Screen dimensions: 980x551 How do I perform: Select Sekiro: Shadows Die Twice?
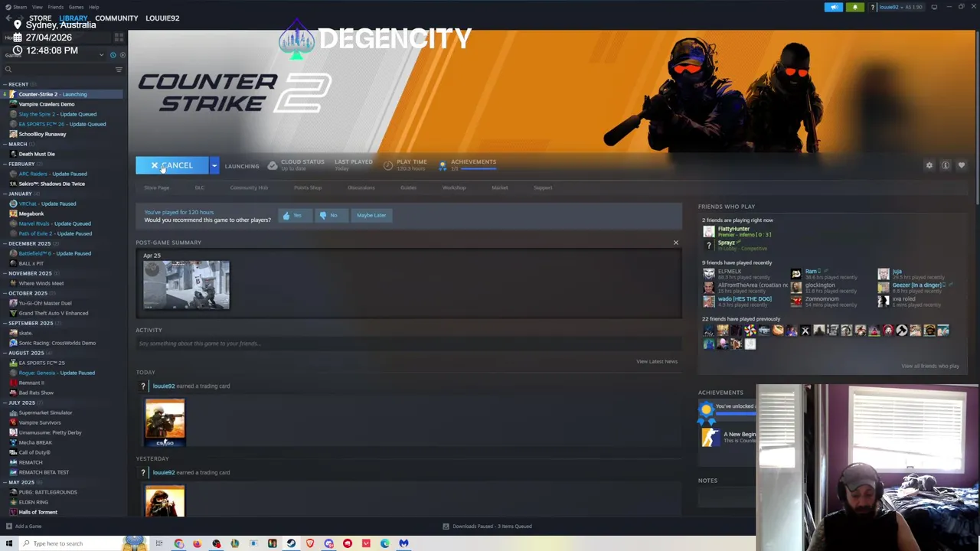[x=51, y=184]
